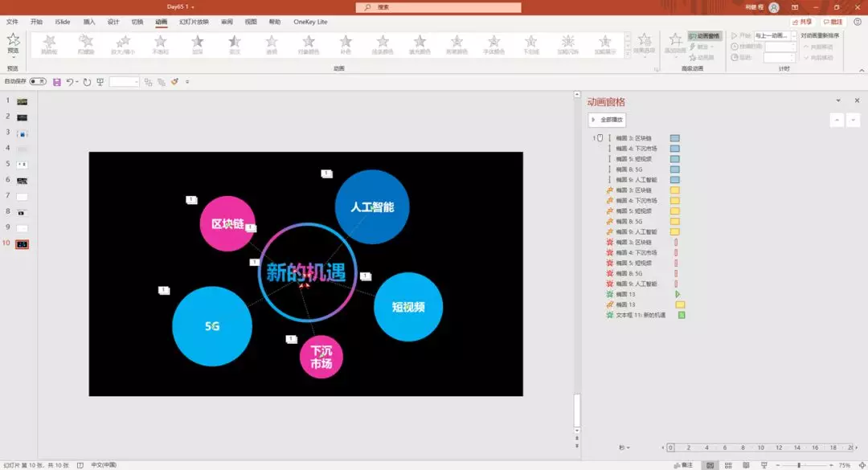Apply the 透明 transparency effect
The height and width of the screenshot is (470, 868).
pyautogui.click(x=272, y=44)
